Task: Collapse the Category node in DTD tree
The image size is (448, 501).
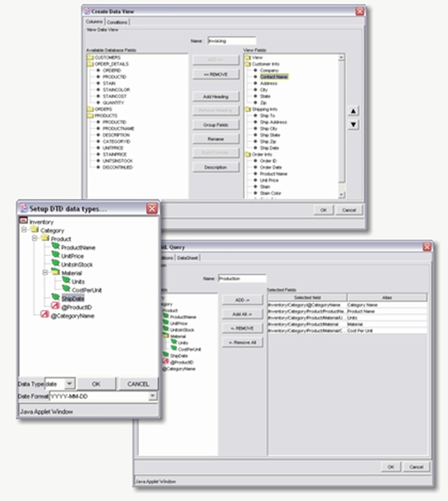Action: click(25, 231)
